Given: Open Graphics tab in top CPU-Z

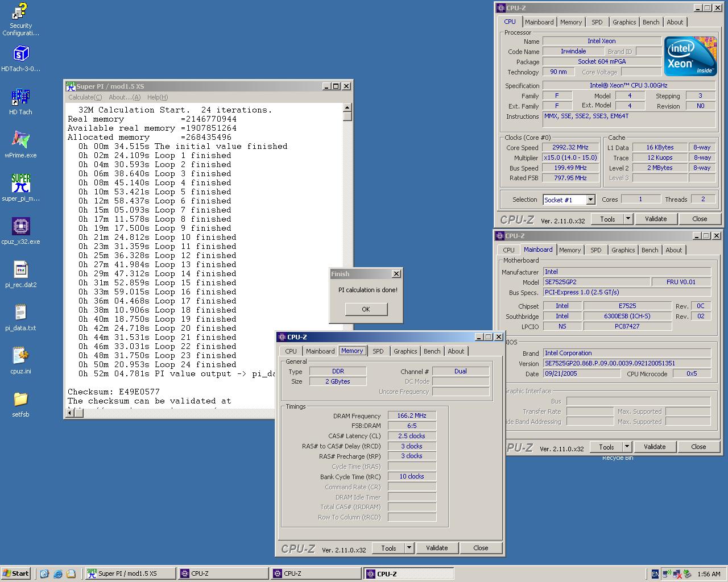Looking at the screenshot, I should [x=624, y=22].
